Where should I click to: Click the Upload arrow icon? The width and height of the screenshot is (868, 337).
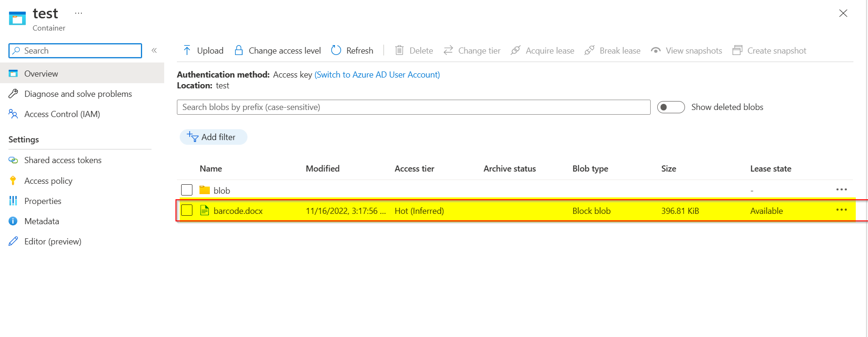coord(187,50)
